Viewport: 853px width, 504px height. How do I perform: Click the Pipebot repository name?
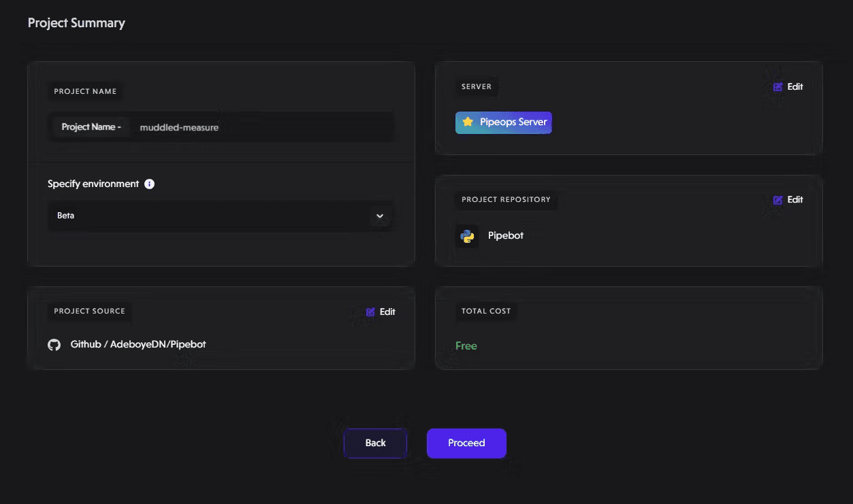click(506, 236)
